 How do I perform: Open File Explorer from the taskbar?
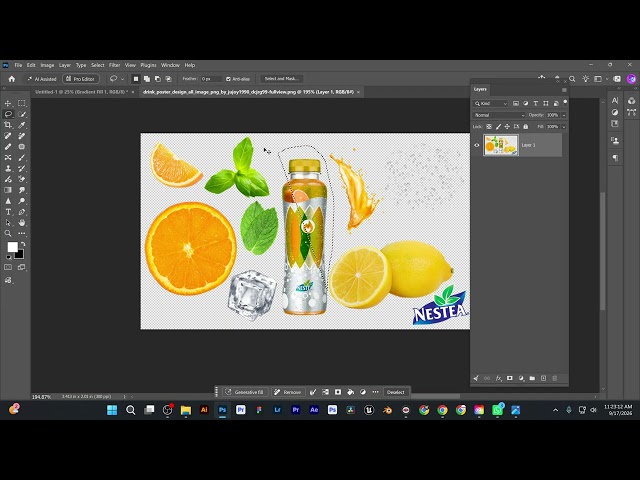(185, 410)
